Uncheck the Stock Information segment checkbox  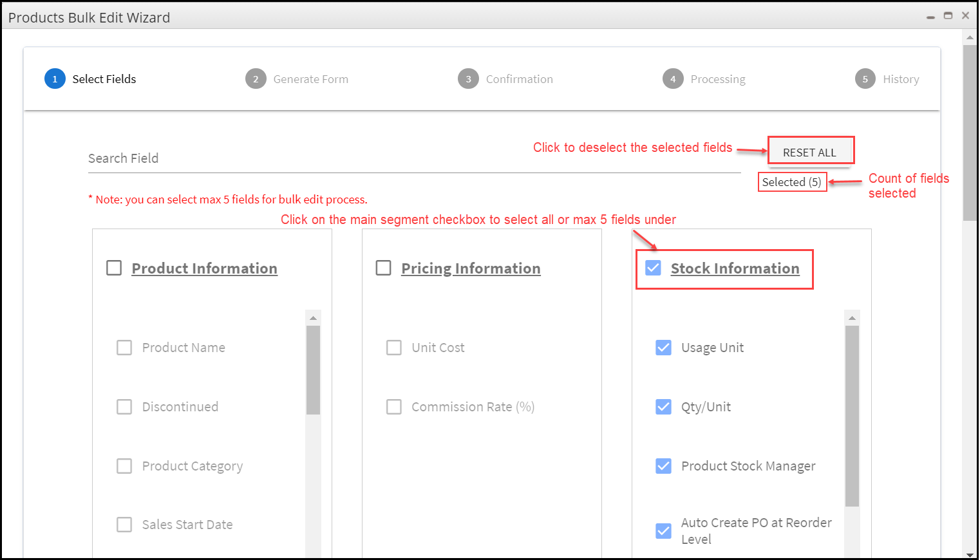(653, 268)
